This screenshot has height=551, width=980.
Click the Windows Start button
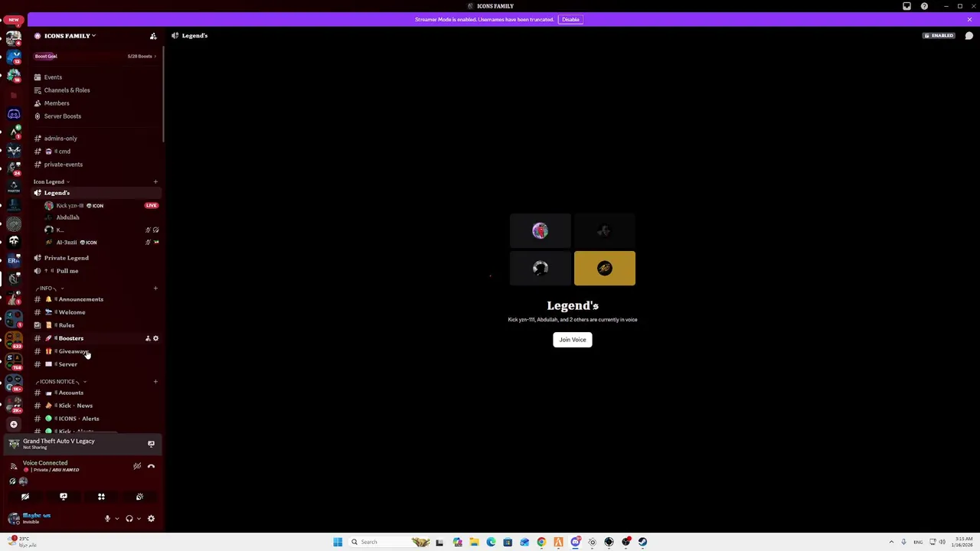tap(338, 542)
